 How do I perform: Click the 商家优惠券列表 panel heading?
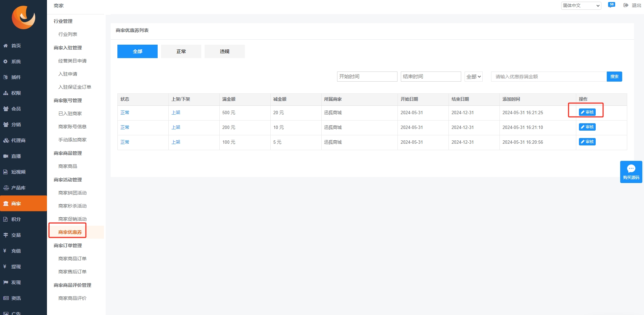pyautogui.click(x=132, y=30)
